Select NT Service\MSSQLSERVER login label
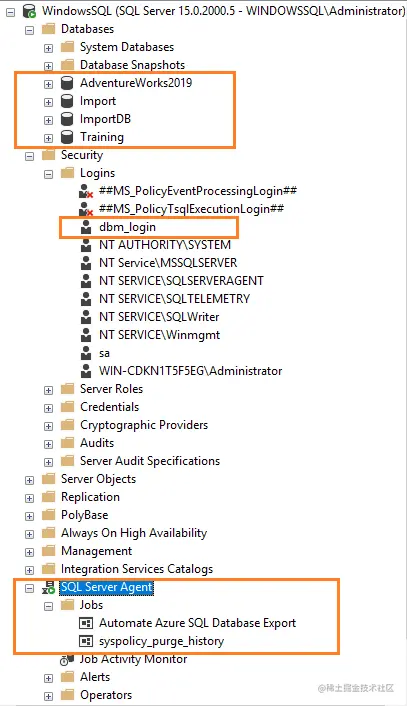This screenshot has height=706, width=407. click(x=168, y=263)
